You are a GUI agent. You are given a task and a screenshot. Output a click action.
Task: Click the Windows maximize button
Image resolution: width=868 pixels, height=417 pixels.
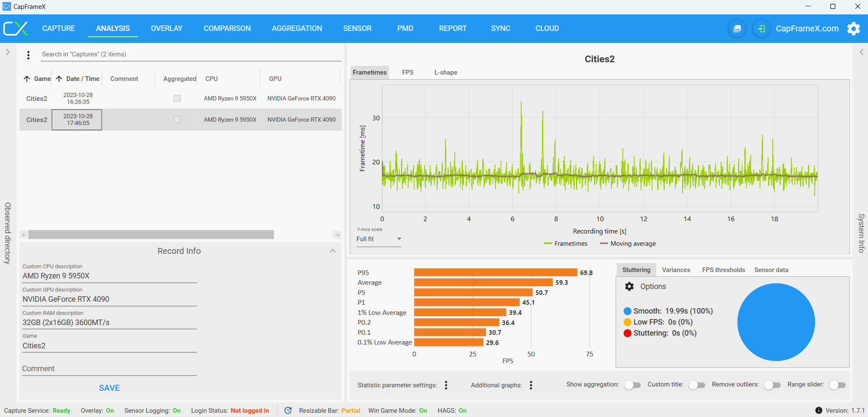coord(833,6)
